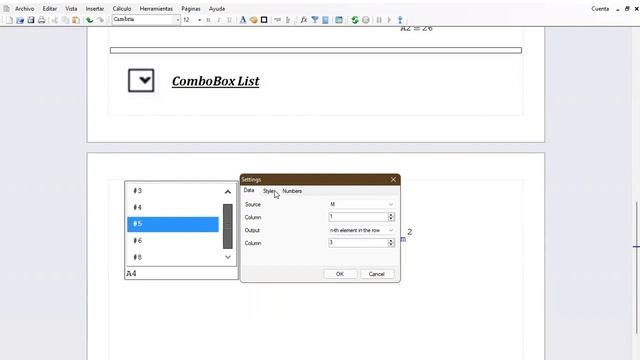Click the Open file toolbar icon
The image size is (640, 360).
click(x=20, y=20)
